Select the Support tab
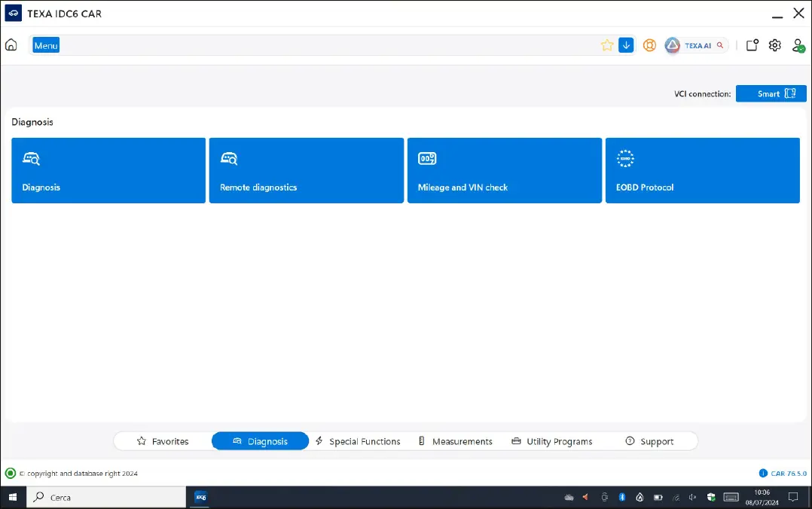The height and width of the screenshot is (509, 812). (649, 441)
